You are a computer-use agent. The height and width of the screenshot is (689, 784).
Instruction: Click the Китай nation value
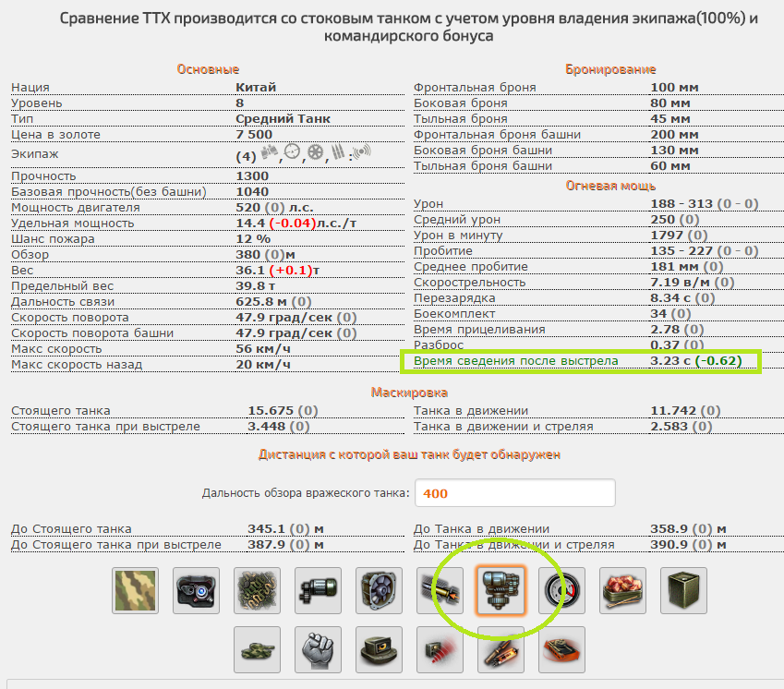click(x=256, y=87)
